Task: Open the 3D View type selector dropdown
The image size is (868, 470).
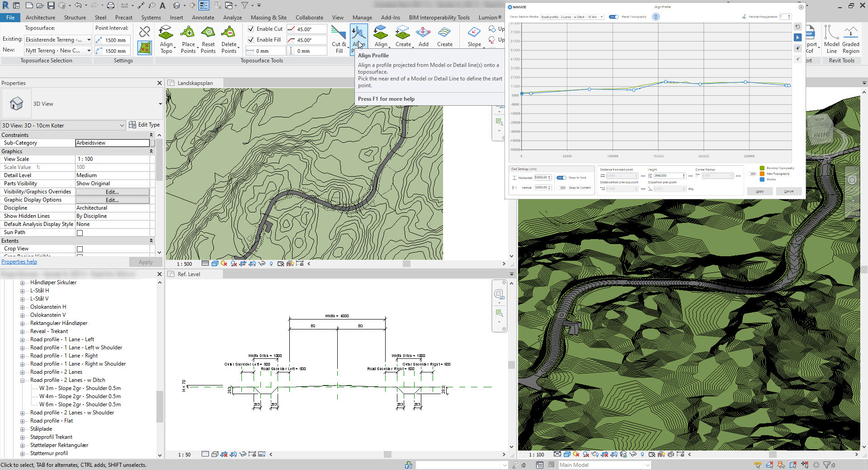Action: tap(121, 125)
